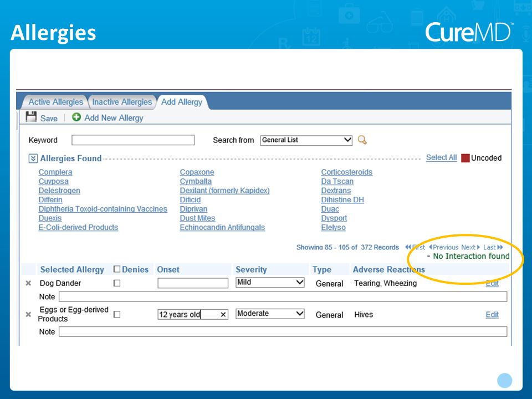Select the Differin allergy link
The height and width of the screenshot is (399, 532).
pos(50,199)
